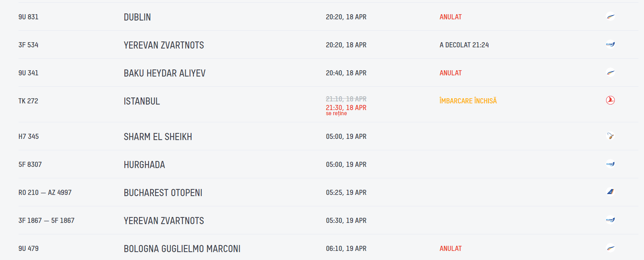Screen dimensions: 644x260
Task: Click the FlyOne logo on flight 3F 1867
Action: [x=610, y=220]
